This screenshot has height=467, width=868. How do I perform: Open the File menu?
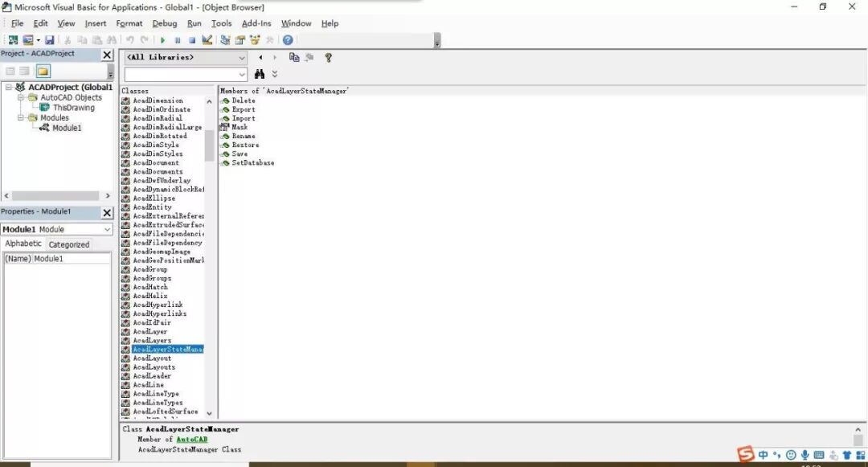[17, 23]
